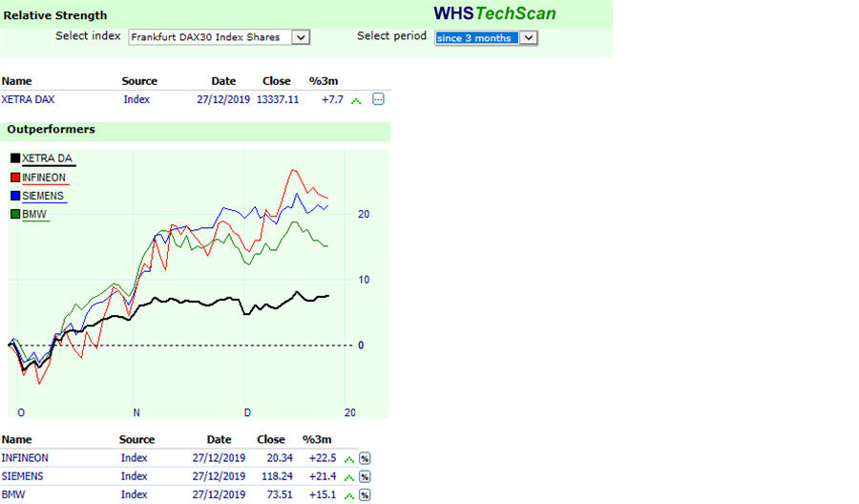Click the green trend icon in XETRA DAX row
This screenshot has width=859, height=504.
pyautogui.click(x=356, y=101)
